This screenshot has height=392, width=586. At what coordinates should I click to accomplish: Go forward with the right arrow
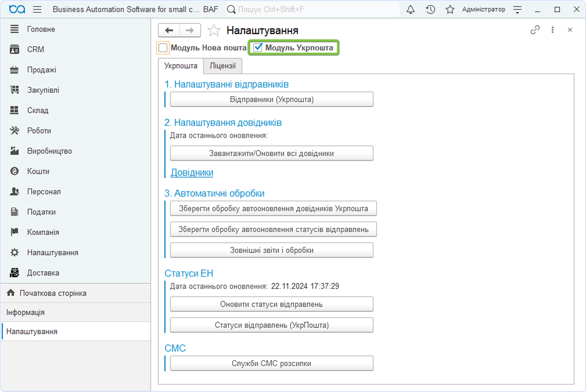coord(190,30)
